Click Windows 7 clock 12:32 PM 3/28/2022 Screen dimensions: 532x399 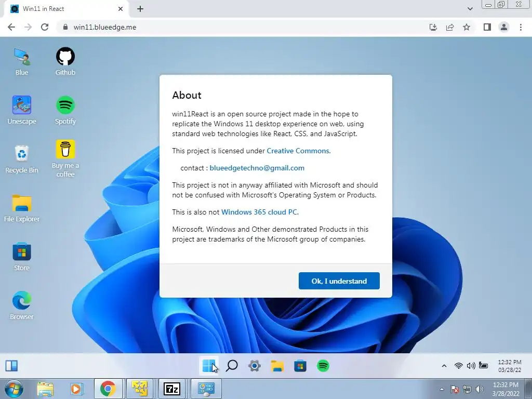506,389
